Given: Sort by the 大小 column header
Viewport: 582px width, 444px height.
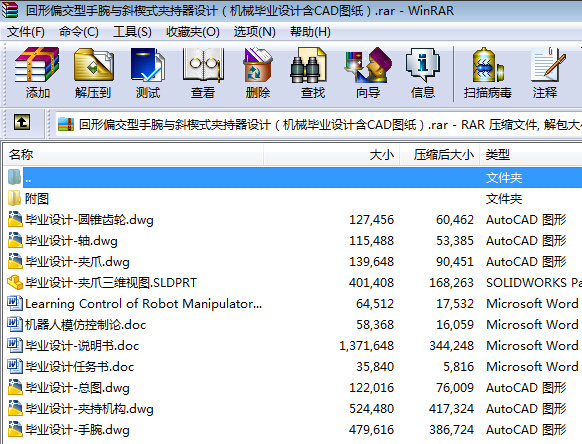Looking at the screenshot, I should tap(331, 154).
